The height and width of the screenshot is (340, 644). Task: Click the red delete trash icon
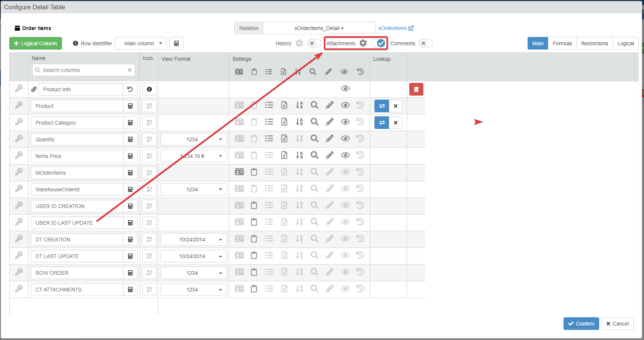[x=416, y=89]
